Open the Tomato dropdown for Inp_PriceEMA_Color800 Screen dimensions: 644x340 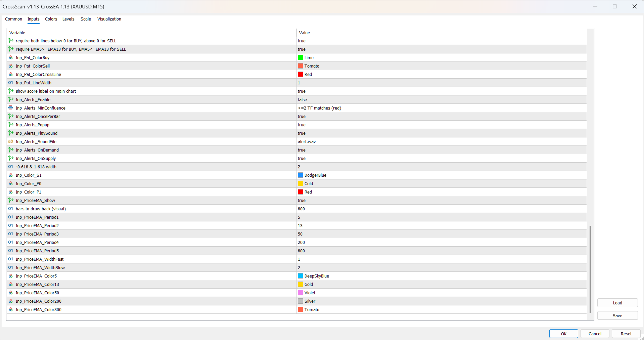(441, 309)
